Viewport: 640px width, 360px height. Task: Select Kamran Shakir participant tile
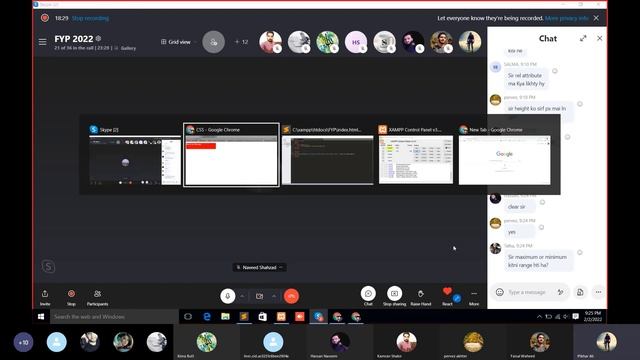(x=407, y=342)
